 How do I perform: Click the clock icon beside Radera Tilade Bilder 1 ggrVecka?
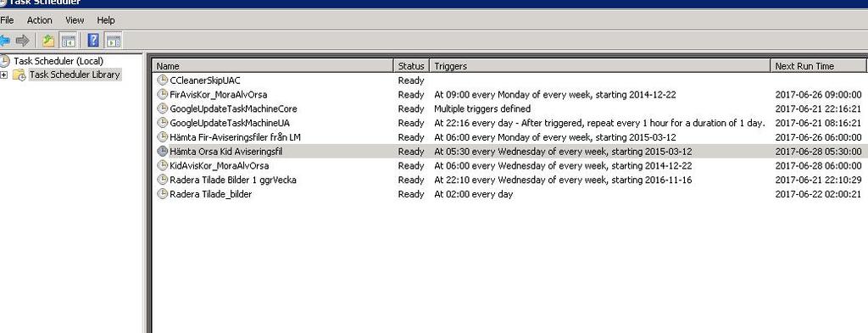pyautogui.click(x=162, y=180)
